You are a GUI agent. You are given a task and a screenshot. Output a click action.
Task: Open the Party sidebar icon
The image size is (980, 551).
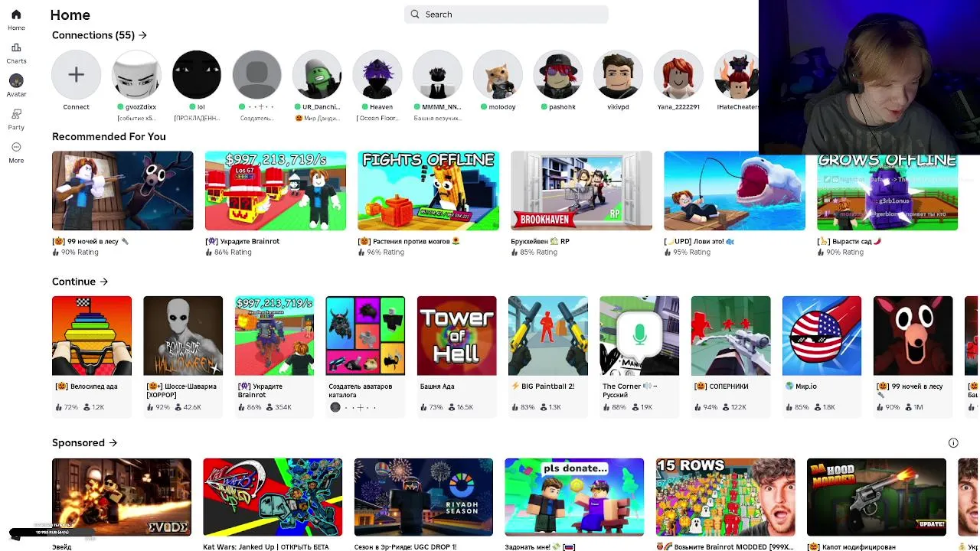(16, 114)
